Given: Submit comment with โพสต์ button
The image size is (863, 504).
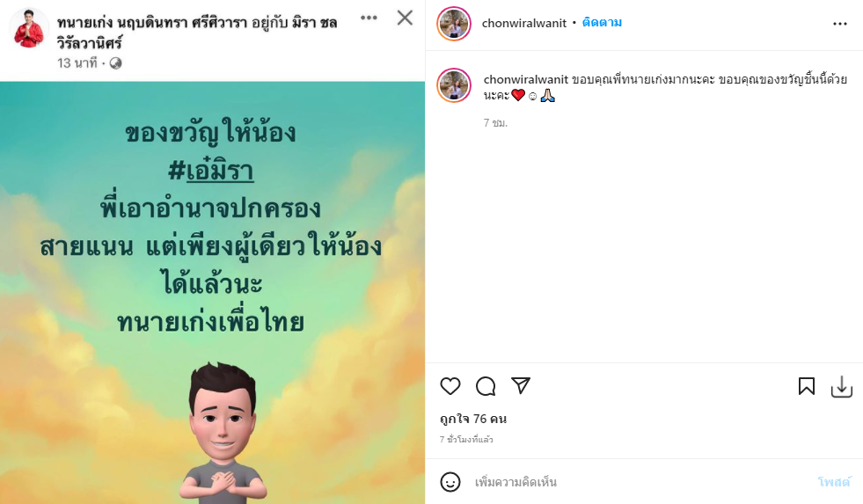Looking at the screenshot, I should point(834,482).
